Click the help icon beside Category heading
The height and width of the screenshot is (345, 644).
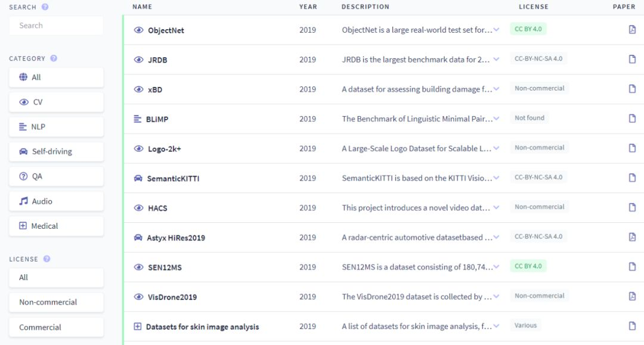[x=54, y=58]
